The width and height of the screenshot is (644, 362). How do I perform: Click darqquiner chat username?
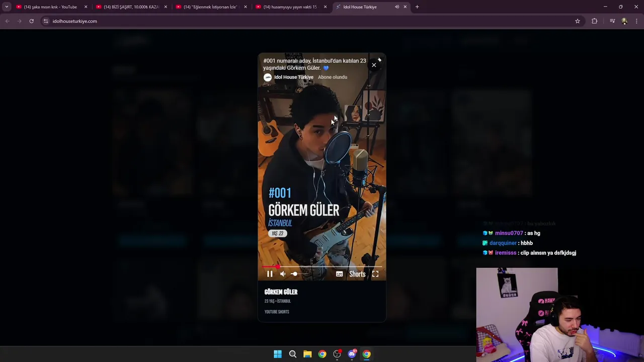(503, 243)
